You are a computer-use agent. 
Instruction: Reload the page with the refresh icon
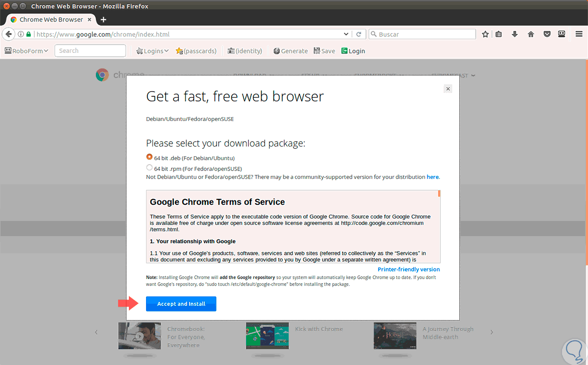pyautogui.click(x=359, y=34)
